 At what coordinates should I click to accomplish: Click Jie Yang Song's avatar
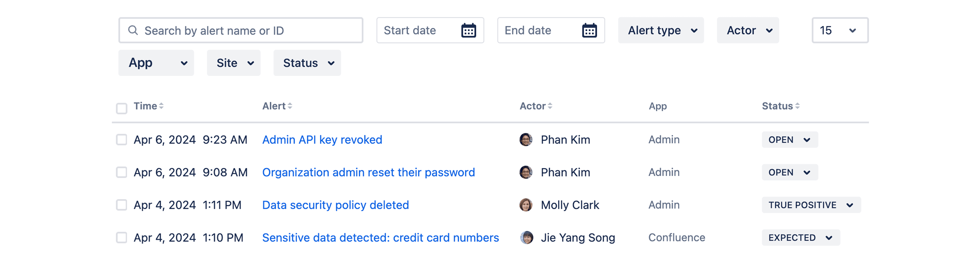[x=526, y=238]
